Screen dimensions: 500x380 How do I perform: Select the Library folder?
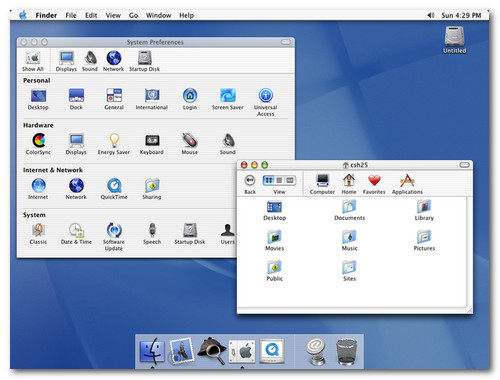pyautogui.click(x=424, y=211)
